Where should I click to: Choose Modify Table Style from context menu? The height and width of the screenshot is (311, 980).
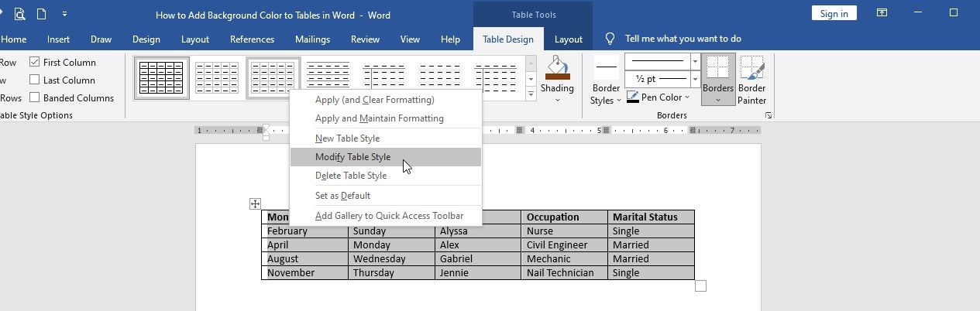pyautogui.click(x=352, y=157)
